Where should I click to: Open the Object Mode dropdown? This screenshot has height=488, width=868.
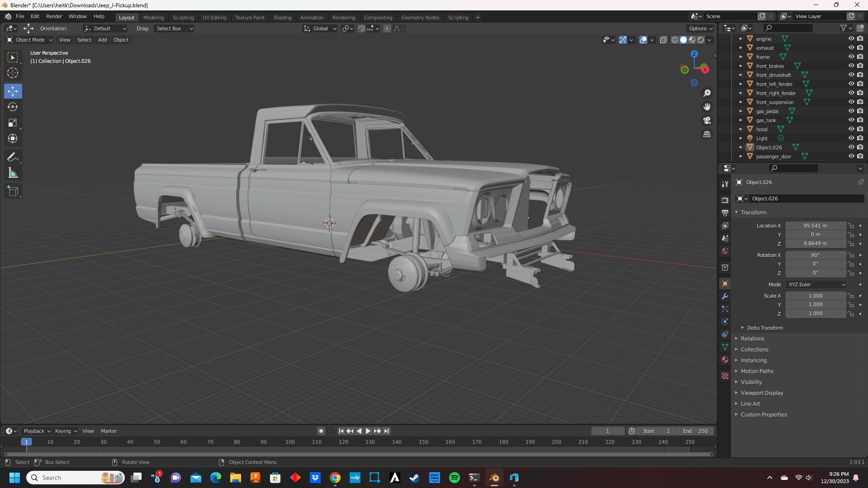[x=29, y=40]
